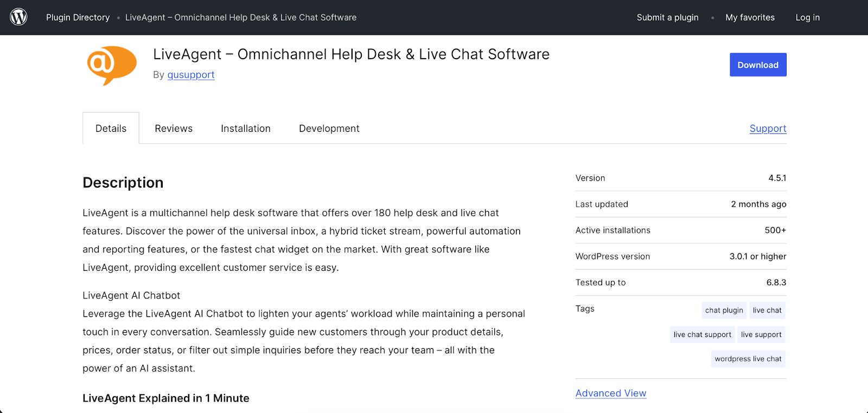Go to My favorites
The image size is (868, 413).
pos(750,17)
